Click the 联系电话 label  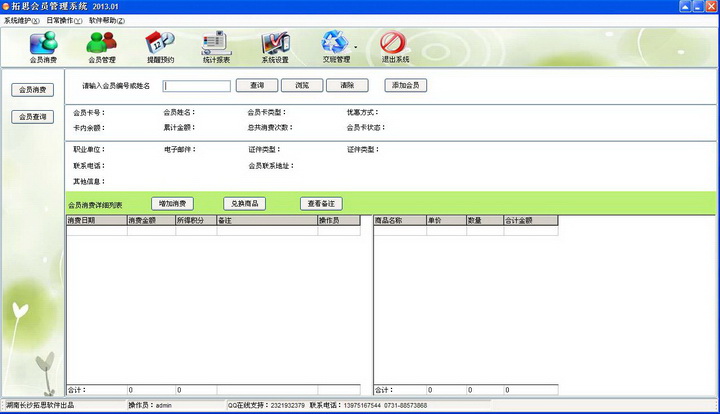(x=89, y=166)
